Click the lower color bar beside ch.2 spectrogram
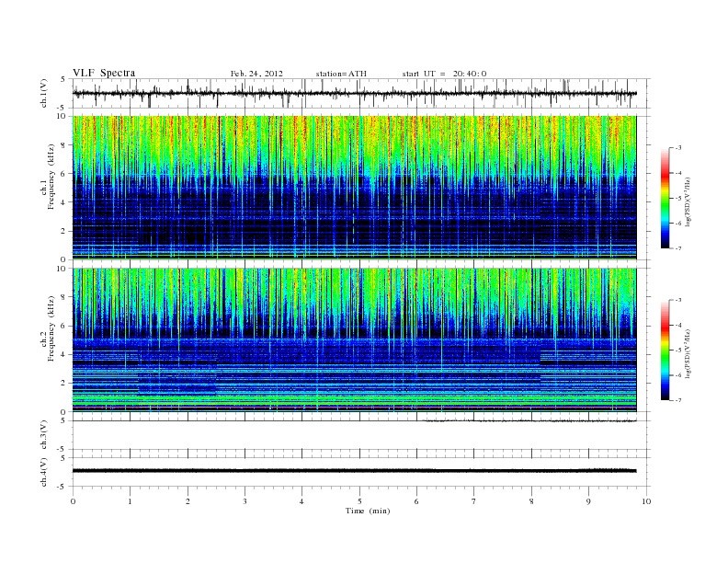 pyautogui.click(x=665, y=350)
